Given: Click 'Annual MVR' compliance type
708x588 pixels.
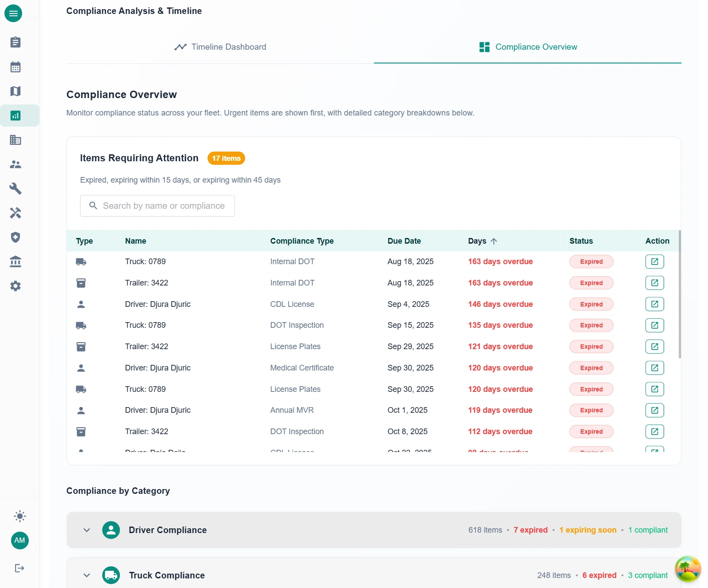Looking at the screenshot, I should (292, 410).
